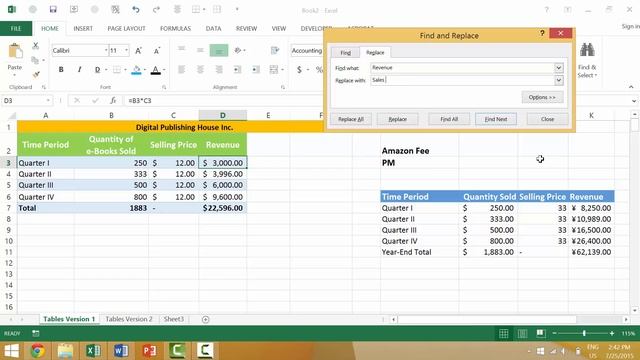Open the Font Color dropdown arrow
Viewport: 640px width, 360px height.
pyautogui.click(x=164, y=70)
